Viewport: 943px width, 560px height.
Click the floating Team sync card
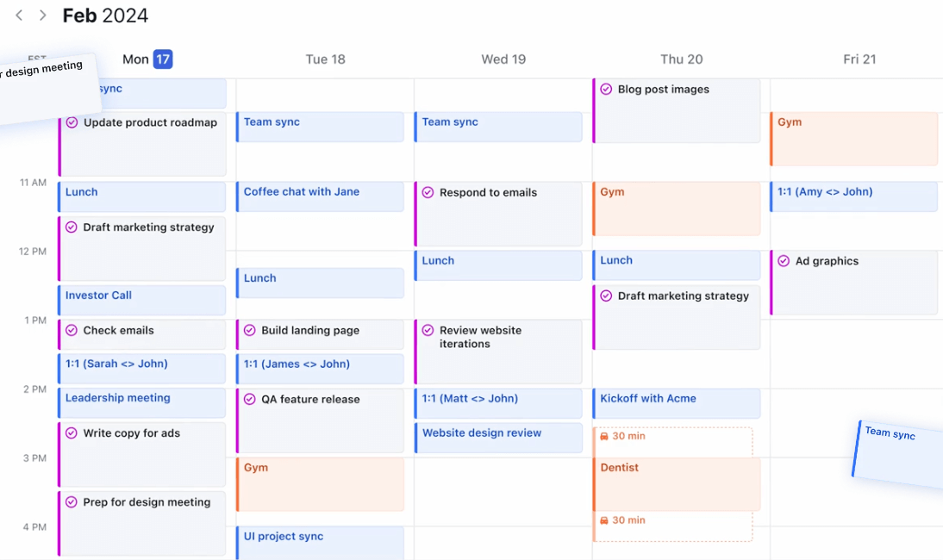[x=899, y=454]
